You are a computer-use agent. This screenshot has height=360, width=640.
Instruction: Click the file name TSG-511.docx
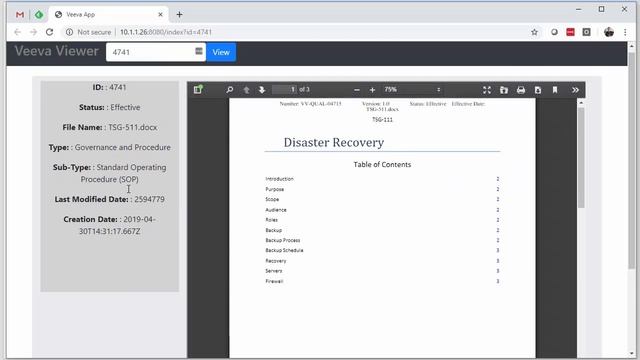point(133,127)
